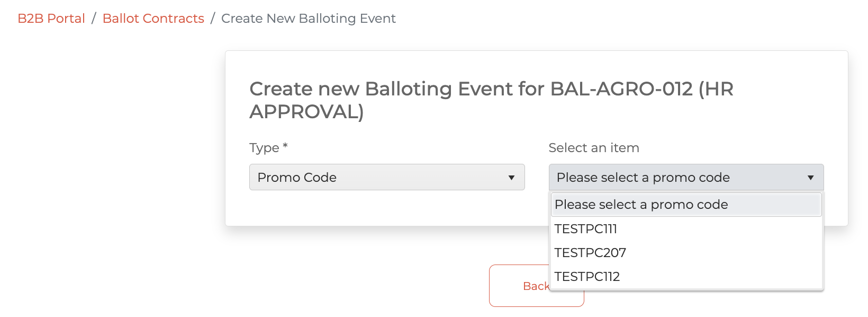Choose the highlighted placeholder option in the list
This screenshot has width=868, height=317.
(686, 205)
